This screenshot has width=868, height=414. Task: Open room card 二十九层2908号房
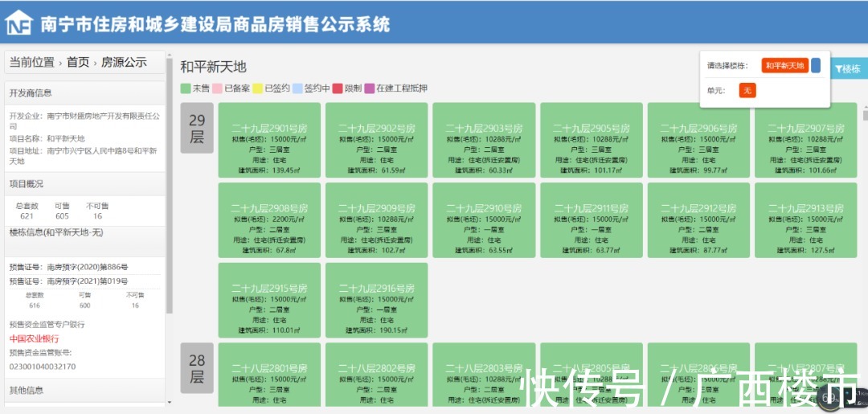[x=269, y=220]
